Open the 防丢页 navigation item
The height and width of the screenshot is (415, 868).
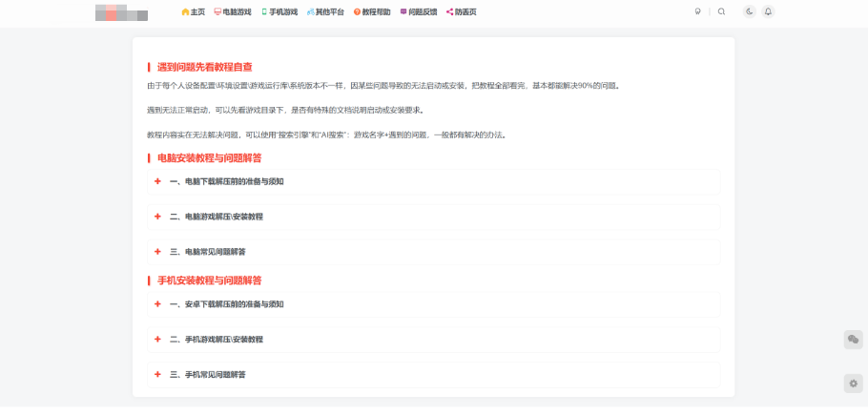click(461, 11)
